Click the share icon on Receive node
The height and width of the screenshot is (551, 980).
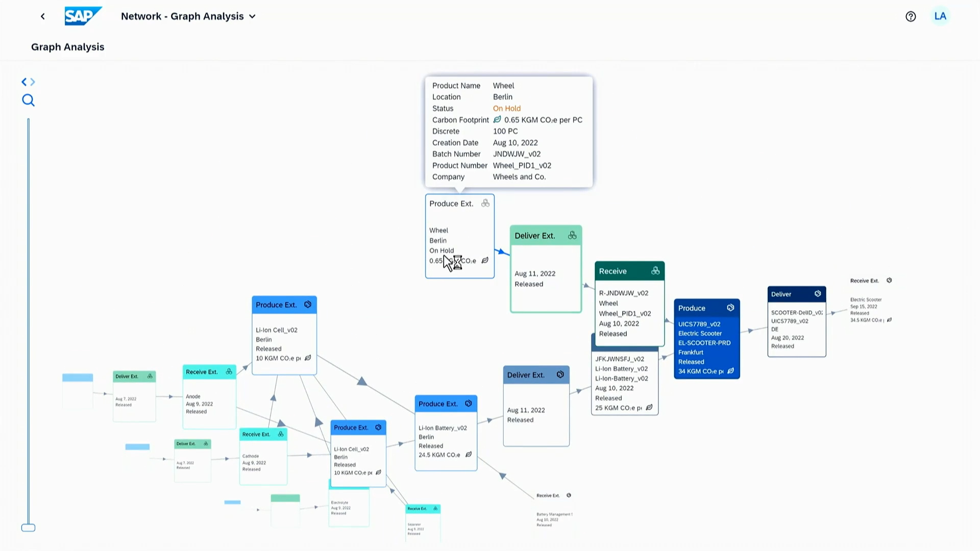tap(655, 270)
